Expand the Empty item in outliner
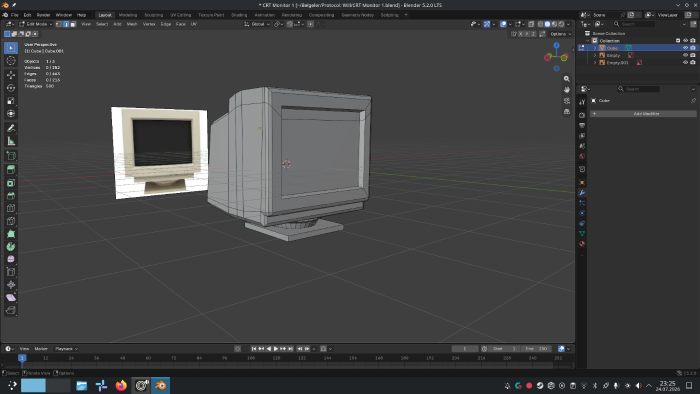700x394 pixels. click(595, 55)
